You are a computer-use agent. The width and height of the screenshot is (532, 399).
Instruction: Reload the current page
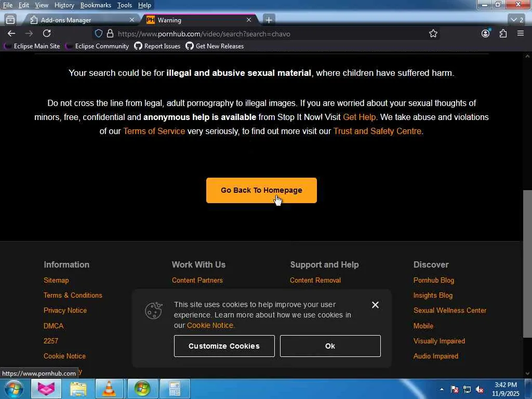(47, 34)
